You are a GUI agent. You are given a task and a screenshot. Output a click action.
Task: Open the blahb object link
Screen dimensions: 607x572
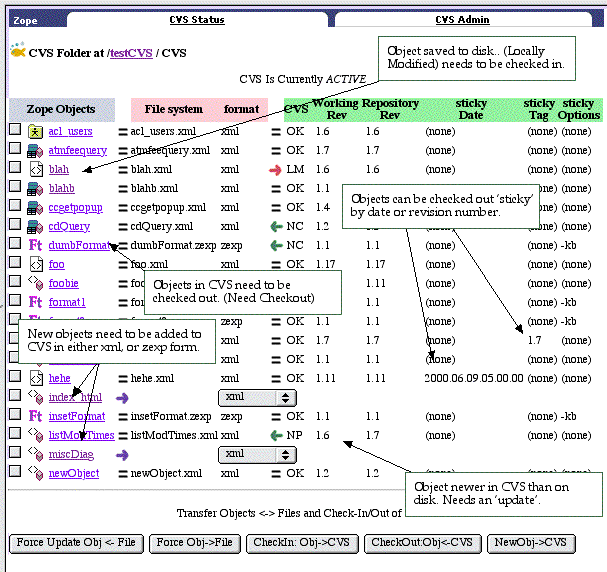[x=62, y=188]
